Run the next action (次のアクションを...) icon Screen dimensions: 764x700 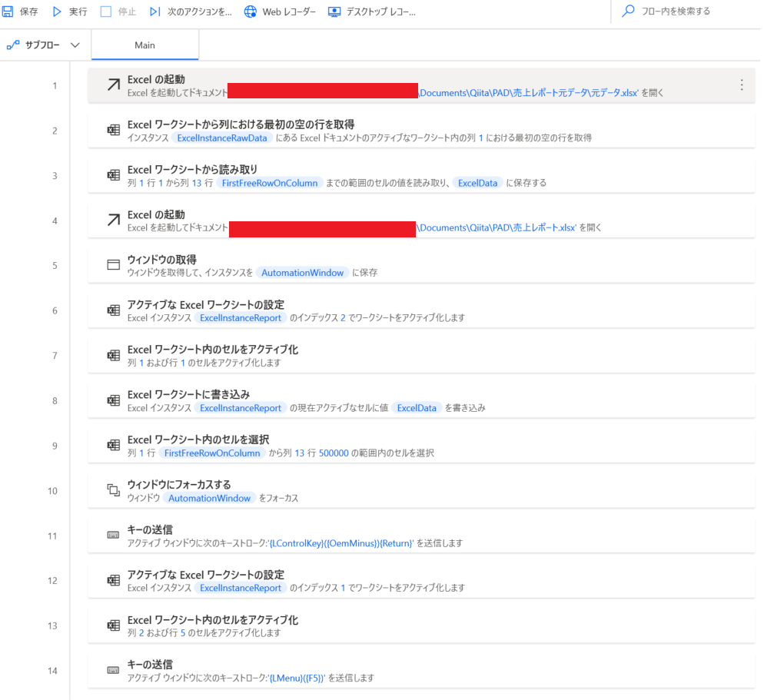click(154, 12)
